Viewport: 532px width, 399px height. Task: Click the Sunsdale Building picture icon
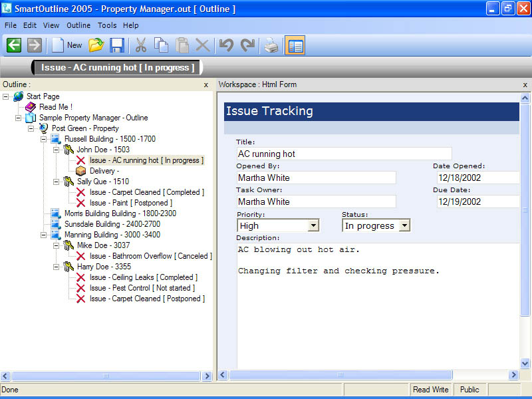click(56, 224)
